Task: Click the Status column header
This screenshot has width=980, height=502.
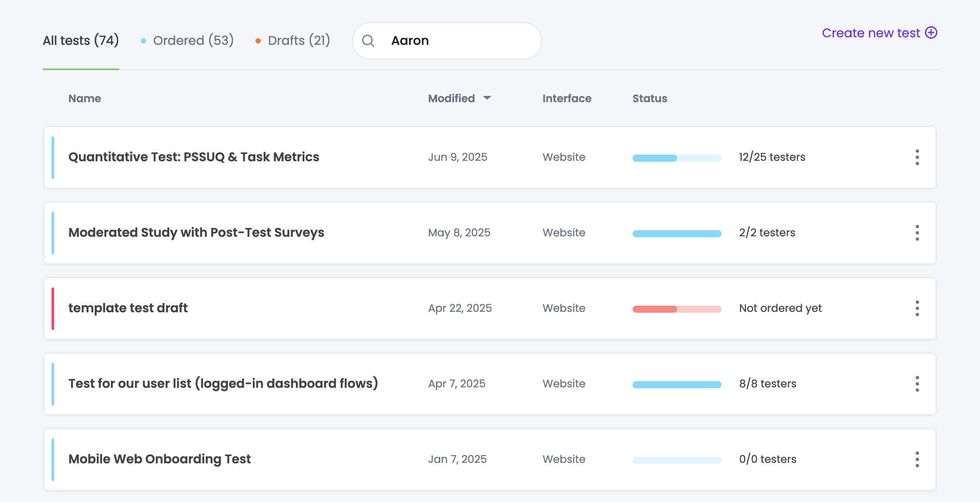Action: [650, 98]
